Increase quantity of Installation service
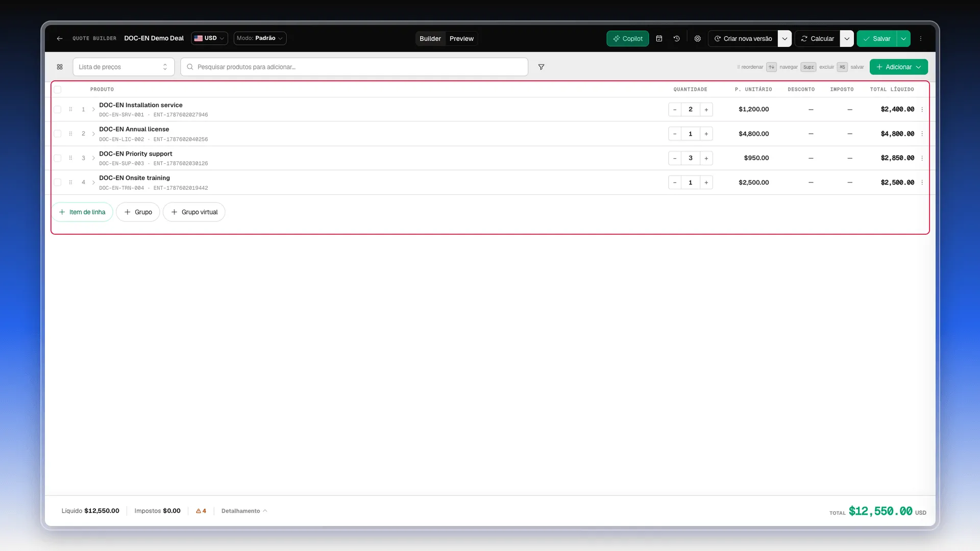 point(706,110)
